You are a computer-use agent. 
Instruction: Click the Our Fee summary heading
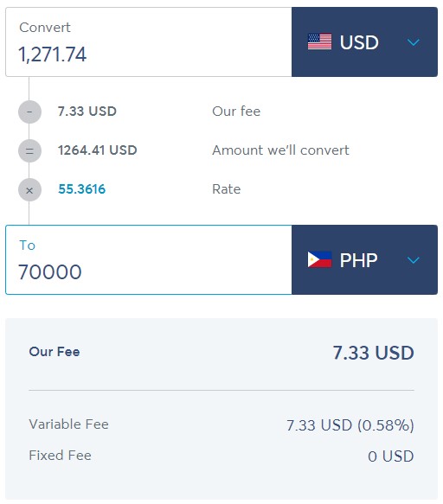click(x=55, y=352)
